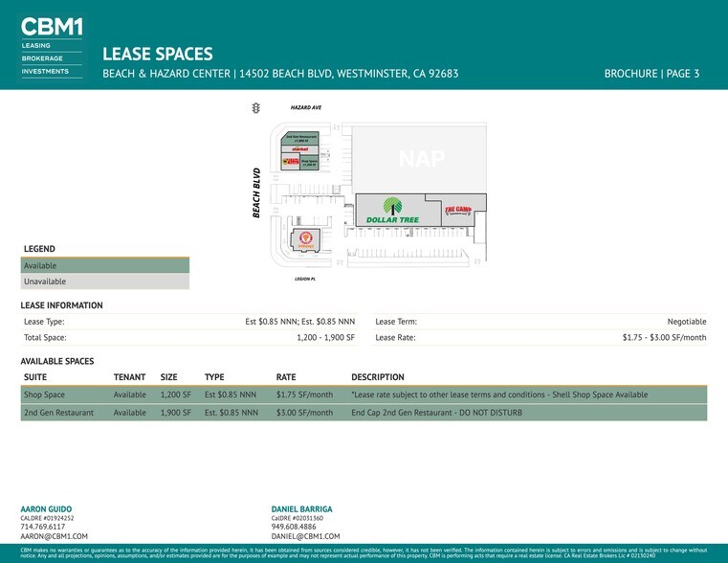Click the address 14502 BEACH BLVD text

pos(285,74)
